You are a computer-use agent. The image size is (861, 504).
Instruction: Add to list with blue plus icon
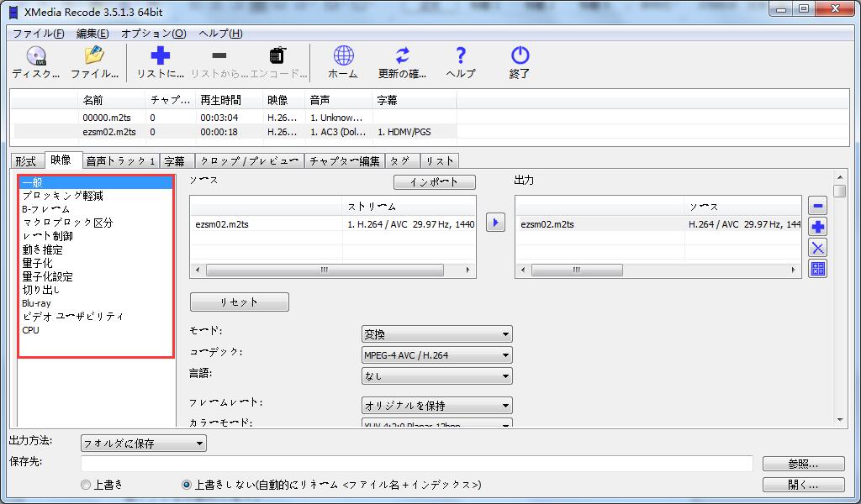click(161, 62)
